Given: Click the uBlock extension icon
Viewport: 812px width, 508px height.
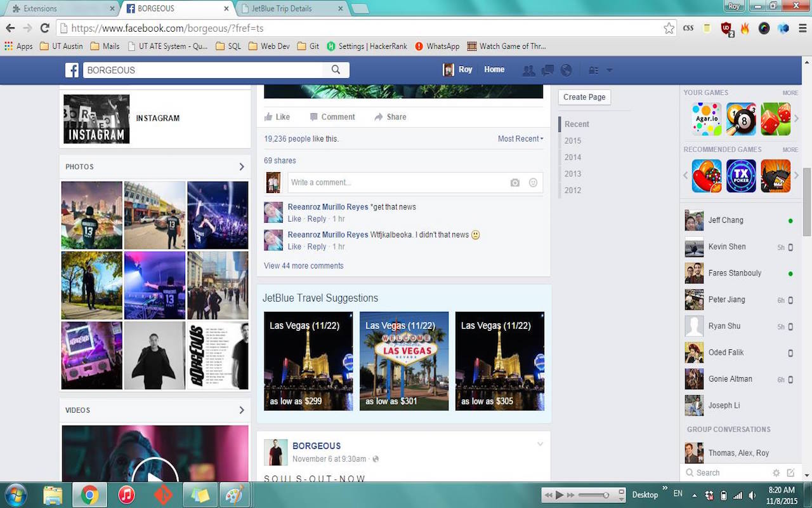Looking at the screenshot, I should (726, 28).
